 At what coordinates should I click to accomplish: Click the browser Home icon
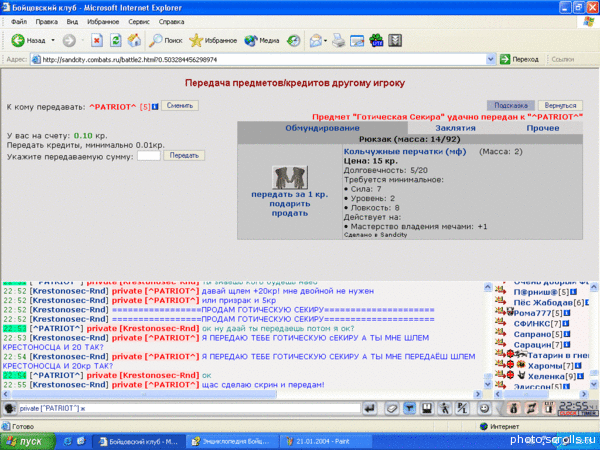[134, 41]
